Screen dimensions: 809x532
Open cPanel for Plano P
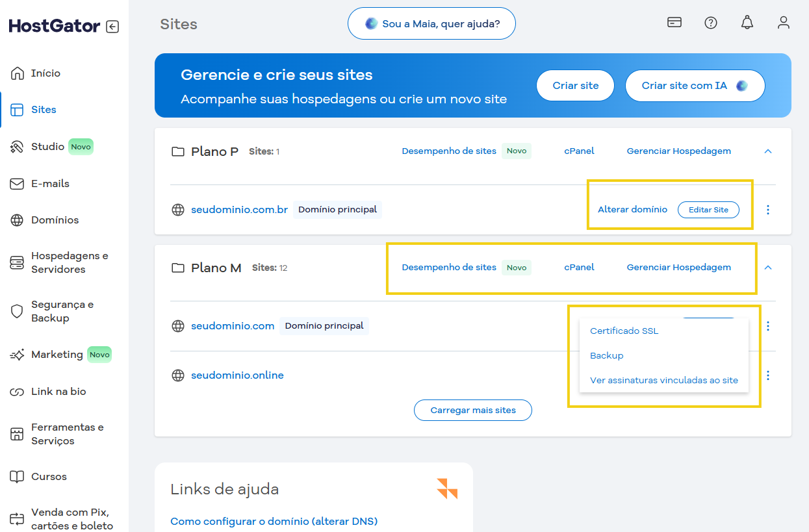tap(579, 151)
